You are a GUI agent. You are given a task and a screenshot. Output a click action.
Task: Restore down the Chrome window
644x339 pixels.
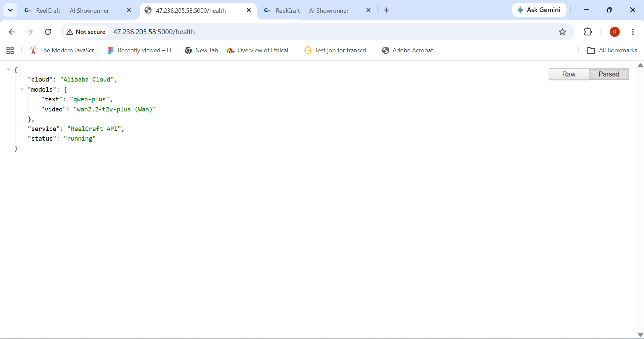click(x=609, y=10)
